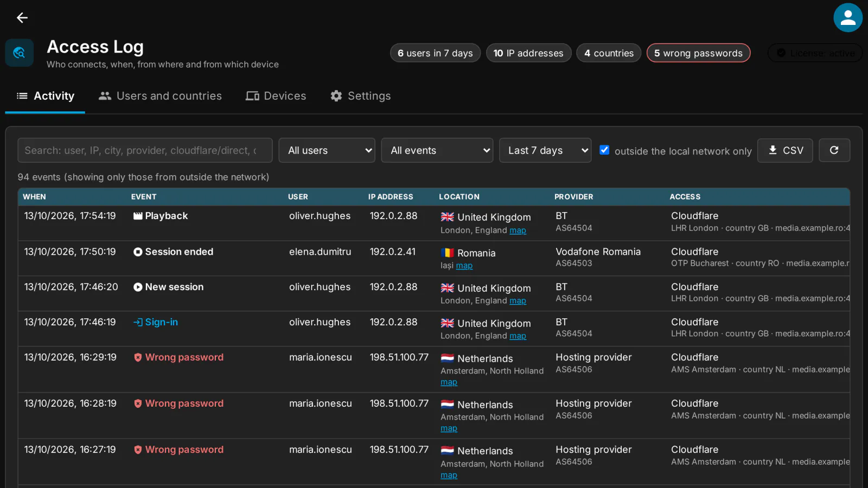This screenshot has height=488, width=868.
Task: Open map link for Iași, Romania
Action: tap(464, 266)
